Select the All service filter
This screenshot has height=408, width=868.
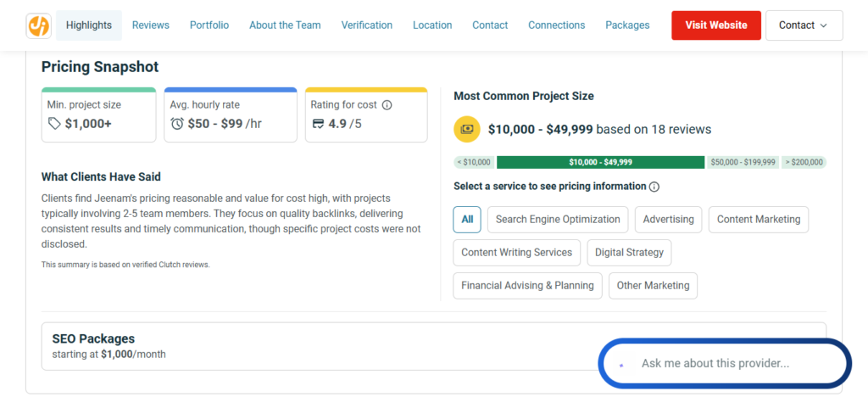467,219
